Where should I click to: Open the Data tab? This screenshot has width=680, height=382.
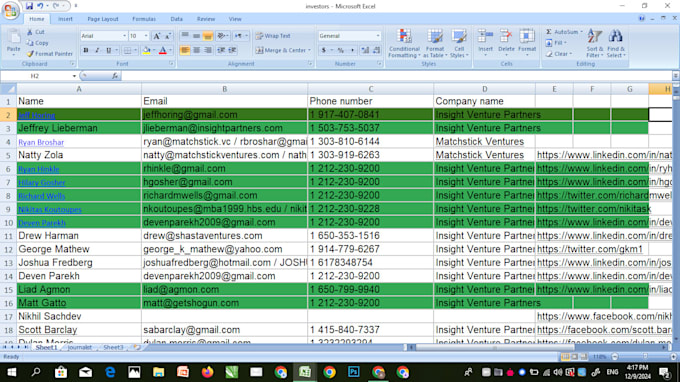click(177, 19)
